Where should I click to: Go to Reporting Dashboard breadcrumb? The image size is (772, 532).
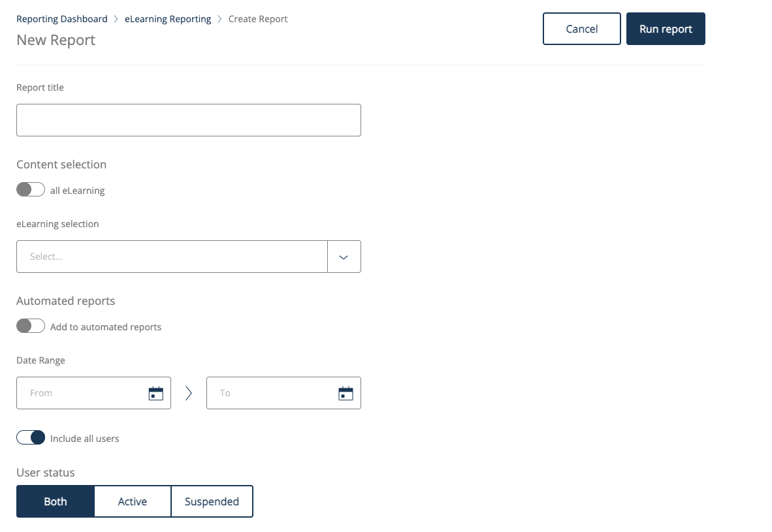pyautogui.click(x=62, y=20)
